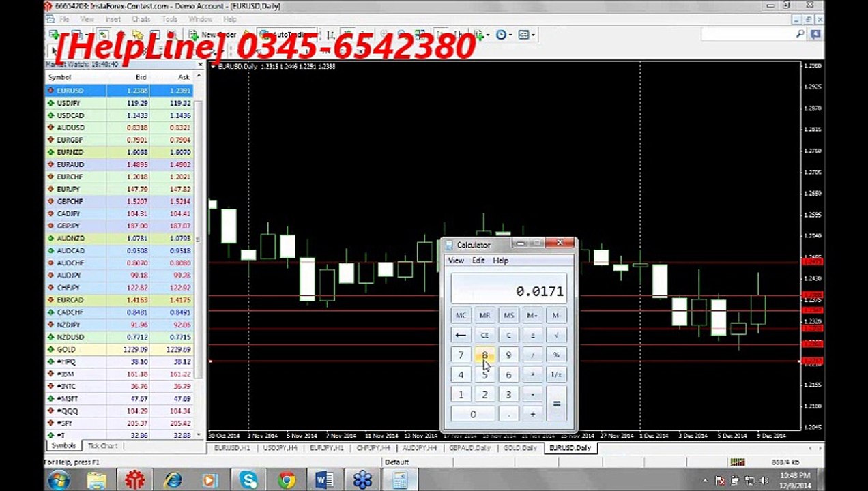Open Windows Explorer folder icon in taskbar
The width and height of the screenshot is (868, 491).
pyautogui.click(x=97, y=480)
